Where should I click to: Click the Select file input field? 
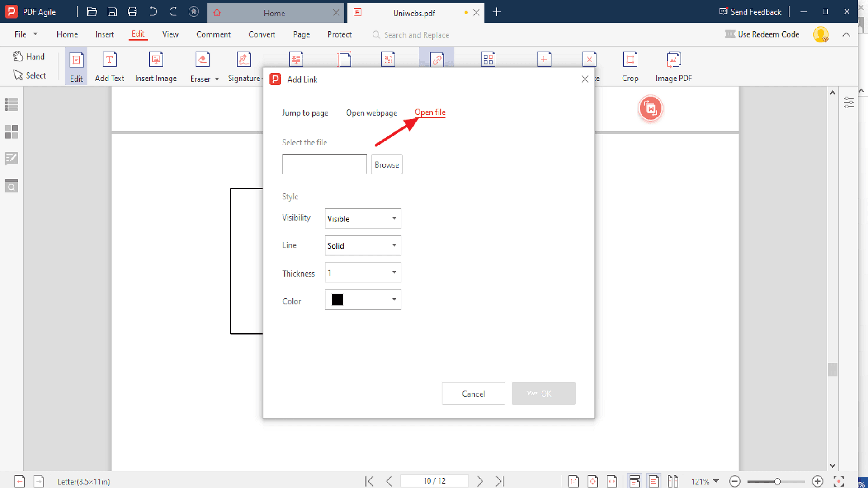324,164
